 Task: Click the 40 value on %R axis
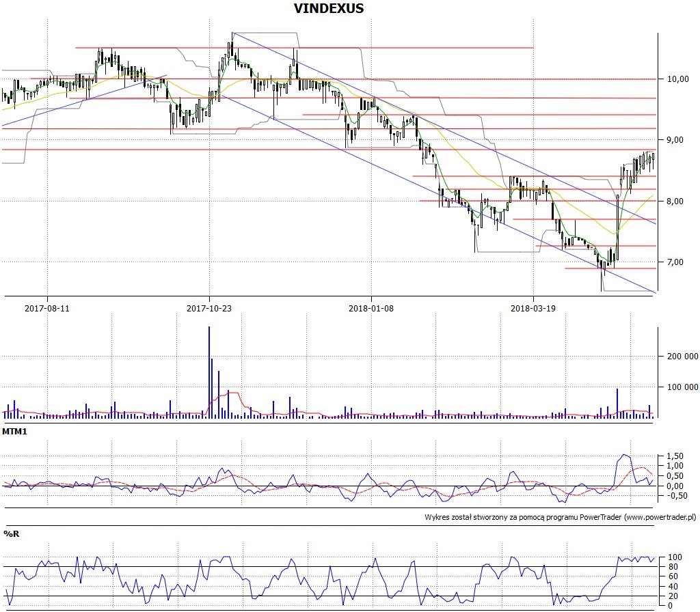click(x=673, y=587)
